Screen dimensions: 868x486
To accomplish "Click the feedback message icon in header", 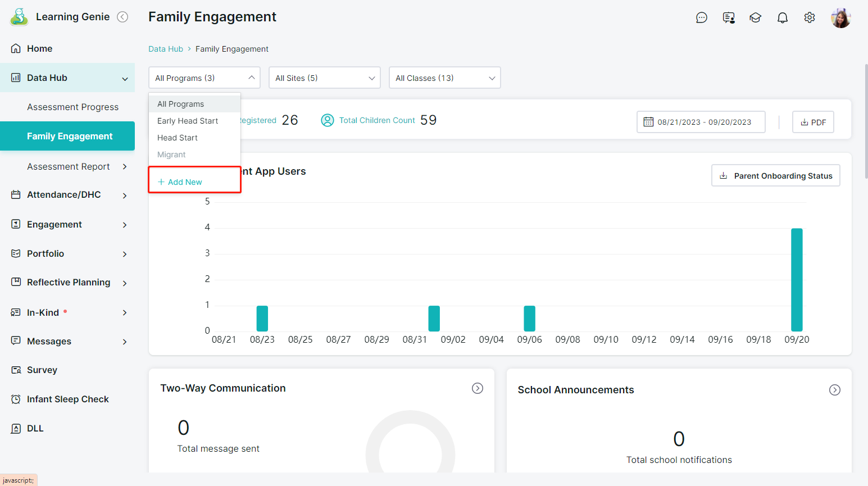I will point(729,18).
